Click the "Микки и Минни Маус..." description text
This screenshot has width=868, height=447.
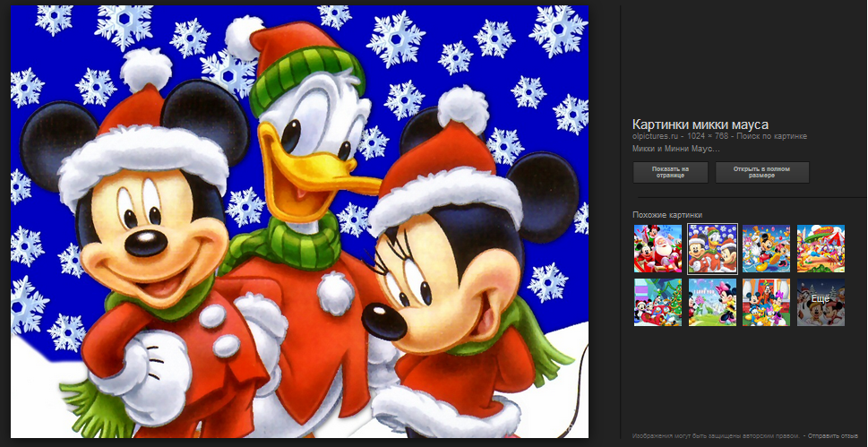(x=676, y=149)
